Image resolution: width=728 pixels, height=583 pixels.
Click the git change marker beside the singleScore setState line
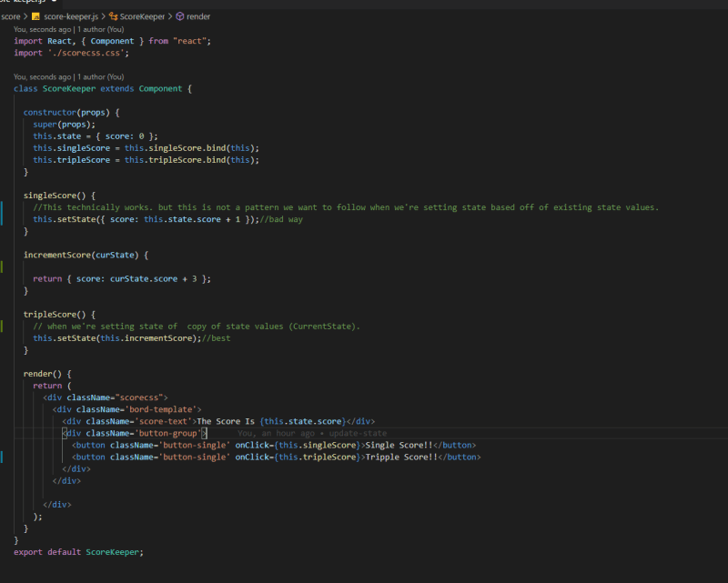coord(2,214)
